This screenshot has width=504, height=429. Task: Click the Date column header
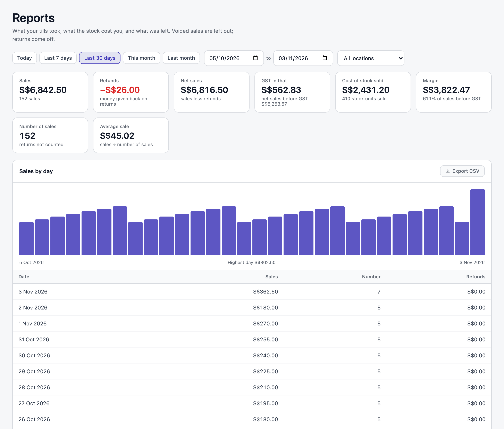click(x=24, y=277)
